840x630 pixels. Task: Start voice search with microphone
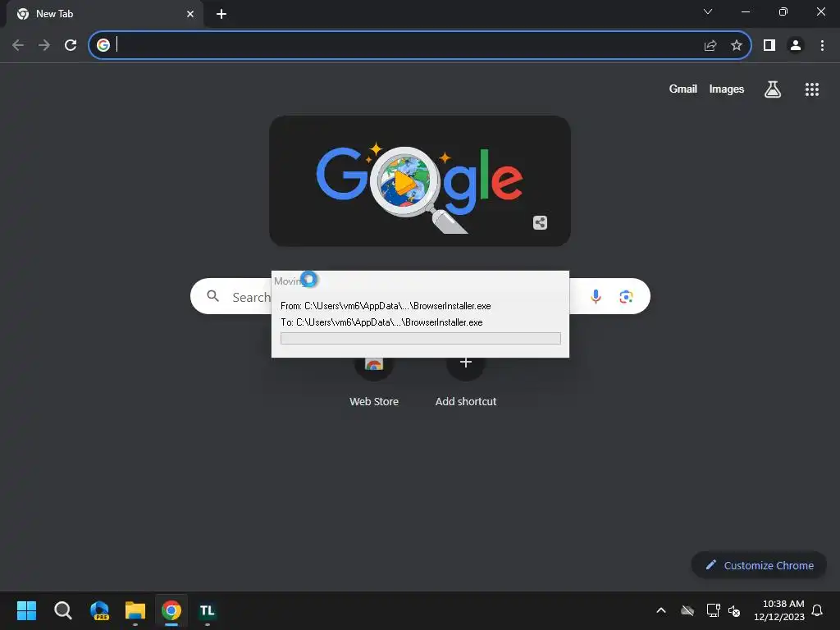pos(596,296)
